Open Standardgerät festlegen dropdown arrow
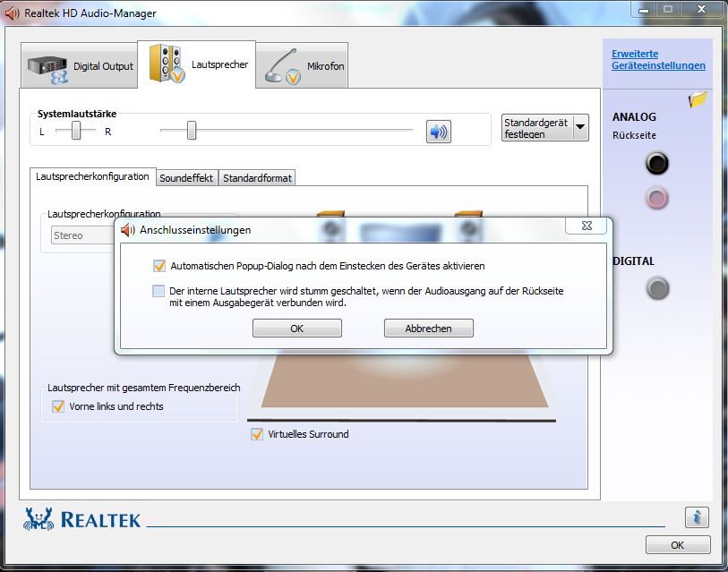The image size is (728, 572). (580, 127)
